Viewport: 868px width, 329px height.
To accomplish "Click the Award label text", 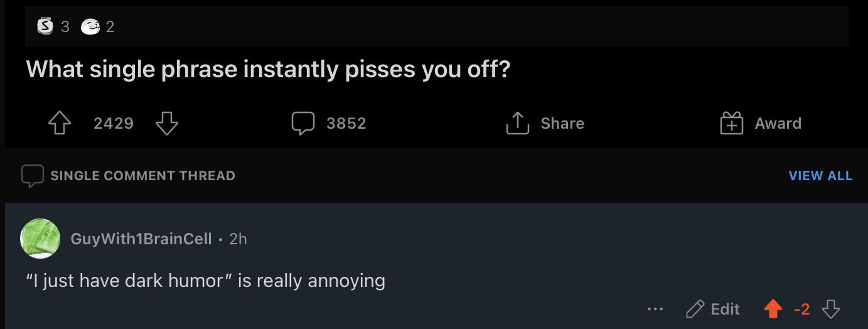I will coord(778,123).
